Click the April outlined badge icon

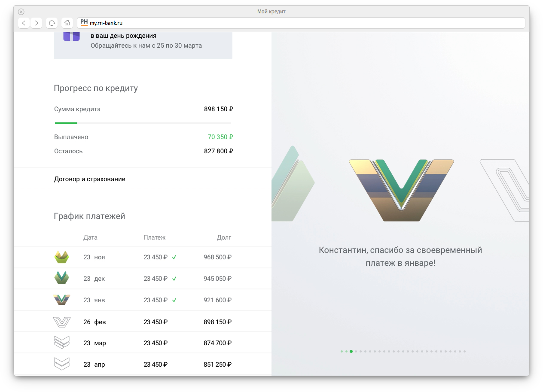coord(62,364)
